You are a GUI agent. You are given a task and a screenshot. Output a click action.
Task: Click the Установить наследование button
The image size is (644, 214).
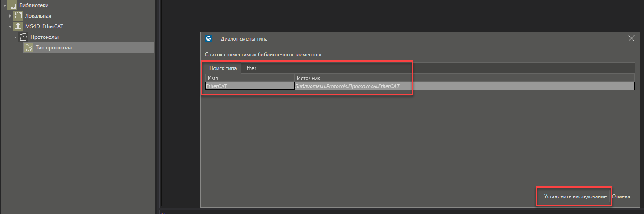pyautogui.click(x=575, y=196)
